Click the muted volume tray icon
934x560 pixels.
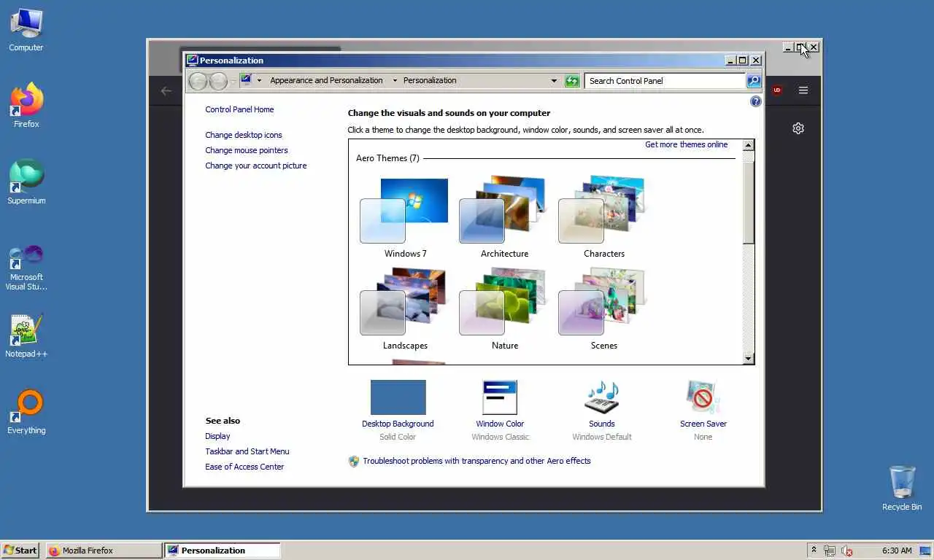tap(847, 551)
